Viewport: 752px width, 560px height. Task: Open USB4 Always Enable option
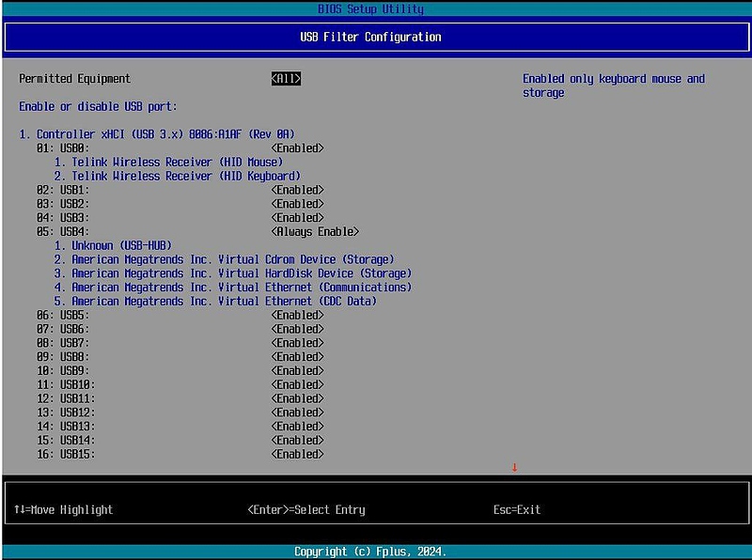pyautogui.click(x=315, y=232)
